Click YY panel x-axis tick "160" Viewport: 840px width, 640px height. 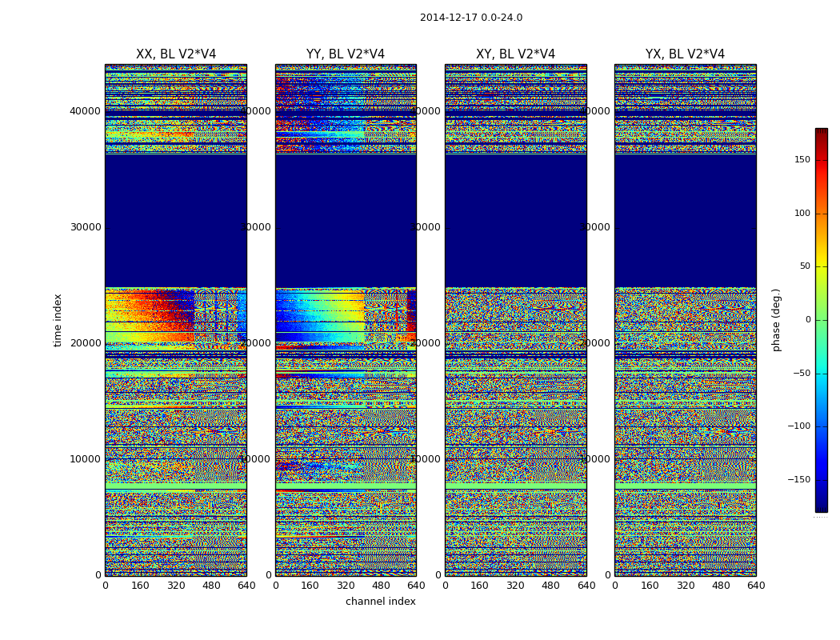(310, 586)
